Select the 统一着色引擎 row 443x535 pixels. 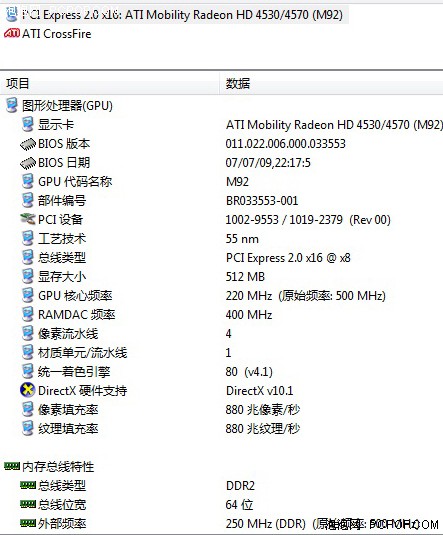point(222,371)
